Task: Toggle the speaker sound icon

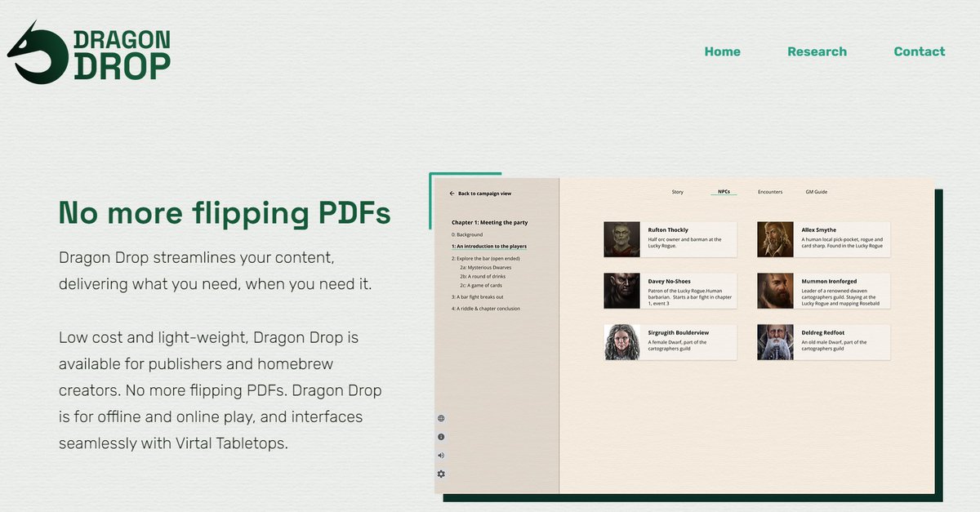Action: pyautogui.click(x=441, y=456)
